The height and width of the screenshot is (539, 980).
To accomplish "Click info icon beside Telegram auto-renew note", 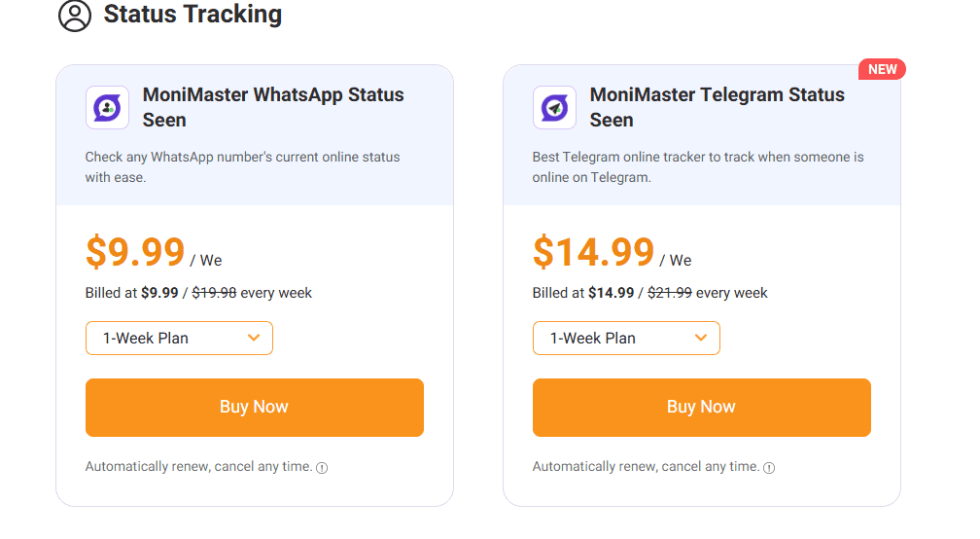I will pos(769,468).
